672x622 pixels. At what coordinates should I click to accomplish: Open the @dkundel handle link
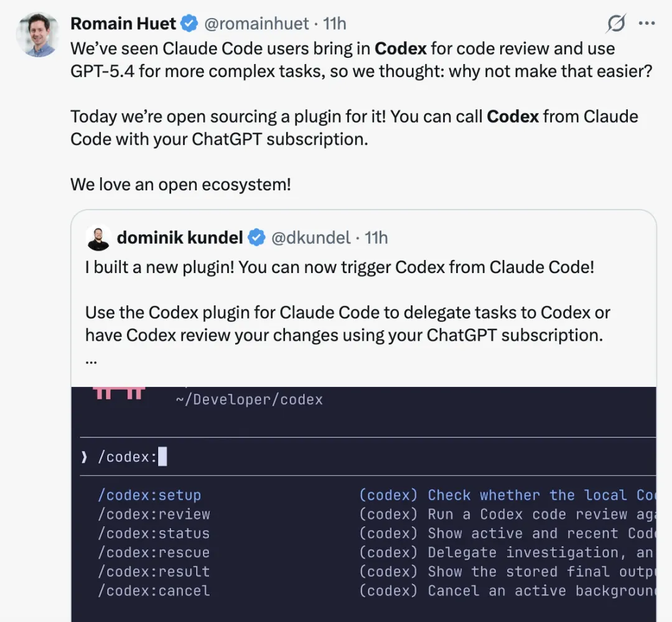(x=311, y=238)
